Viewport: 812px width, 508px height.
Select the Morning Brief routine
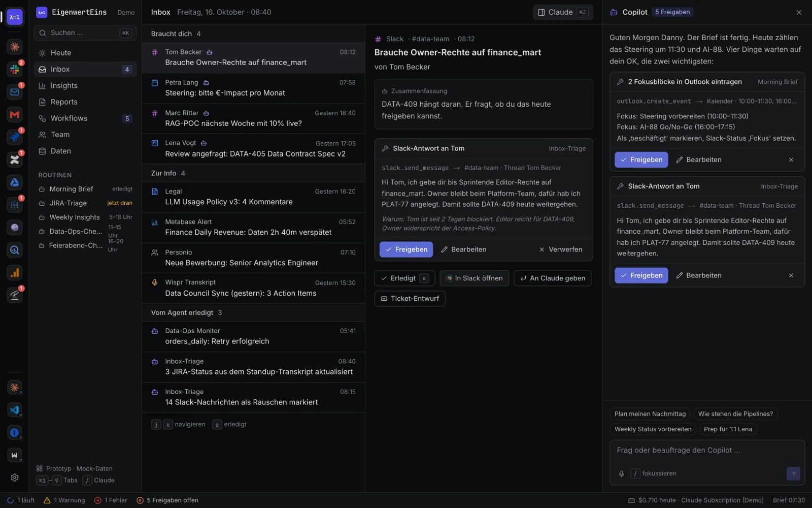pos(85,189)
